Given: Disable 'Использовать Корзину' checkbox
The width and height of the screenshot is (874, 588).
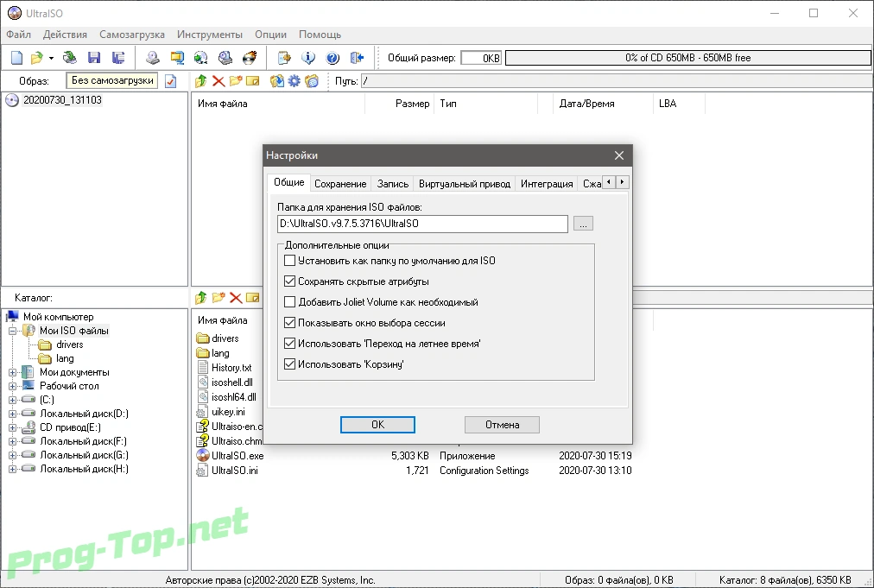Looking at the screenshot, I should [x=289, y=364].
